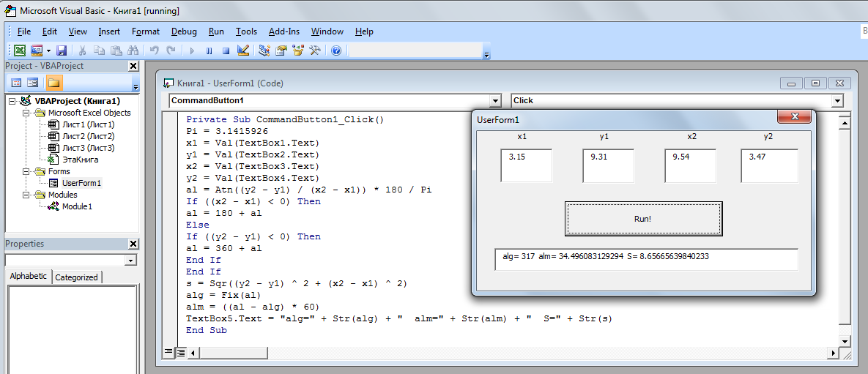The height and width of the screenshot is (374, 868).
Task: Toggle Folders icon in Project panel
Action: click(x=53, y=83)
